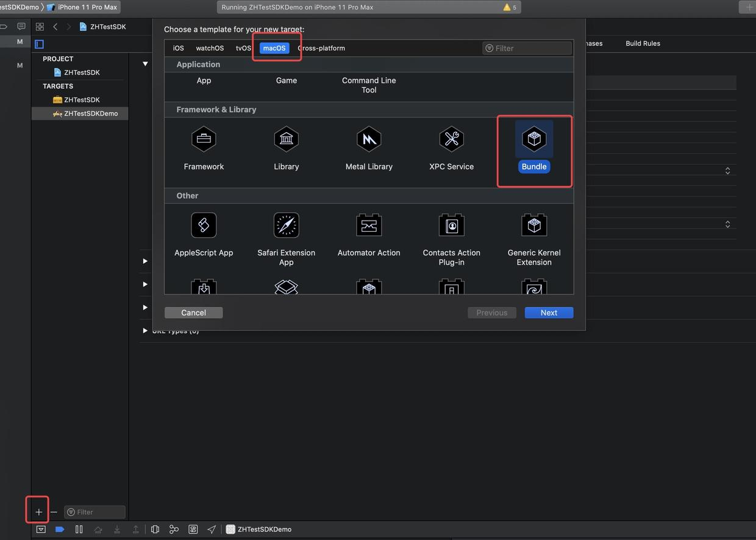
Task: Open the related items grid icon
Action: pyautogui.click(x=40, y=27)
